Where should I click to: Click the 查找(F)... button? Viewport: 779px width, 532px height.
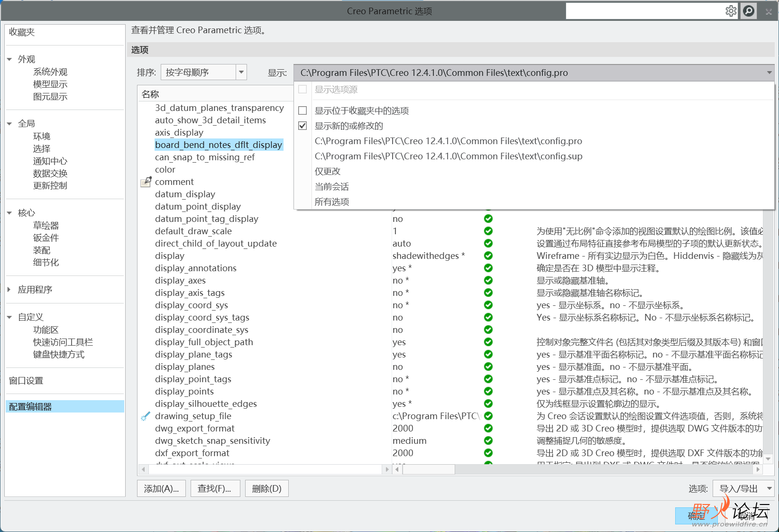[x=215, y=488]
